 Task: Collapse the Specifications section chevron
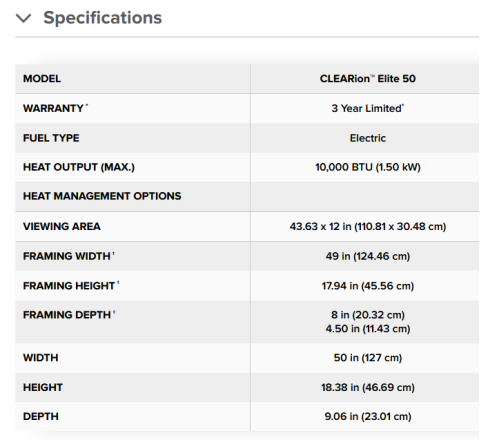tap(24, 18)
